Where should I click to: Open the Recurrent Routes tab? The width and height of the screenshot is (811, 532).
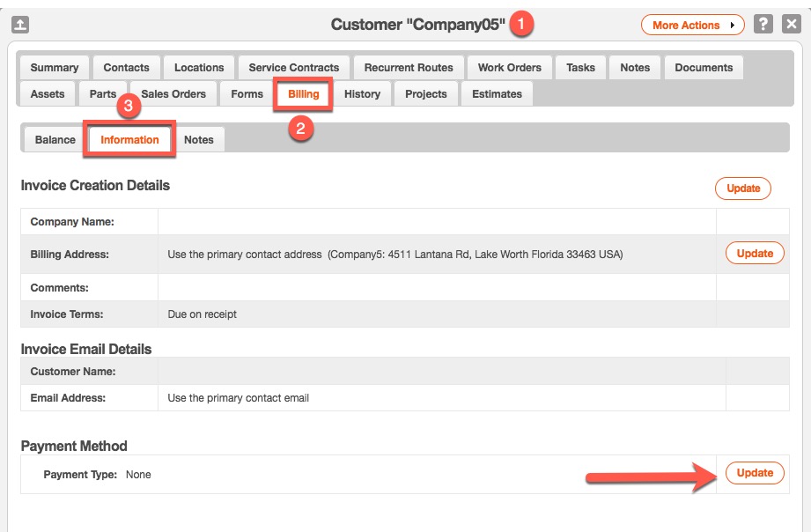(x=409, y=68)
